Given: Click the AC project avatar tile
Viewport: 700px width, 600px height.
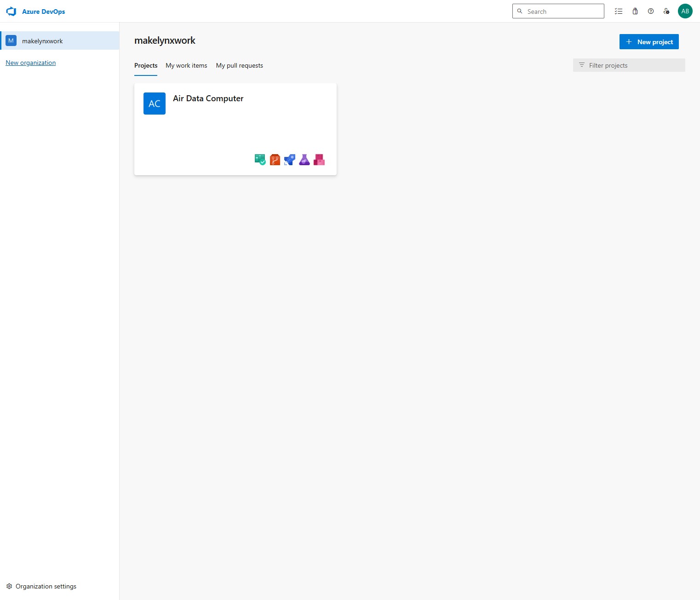Looking at the screenshot, I should tap(155, 104).
